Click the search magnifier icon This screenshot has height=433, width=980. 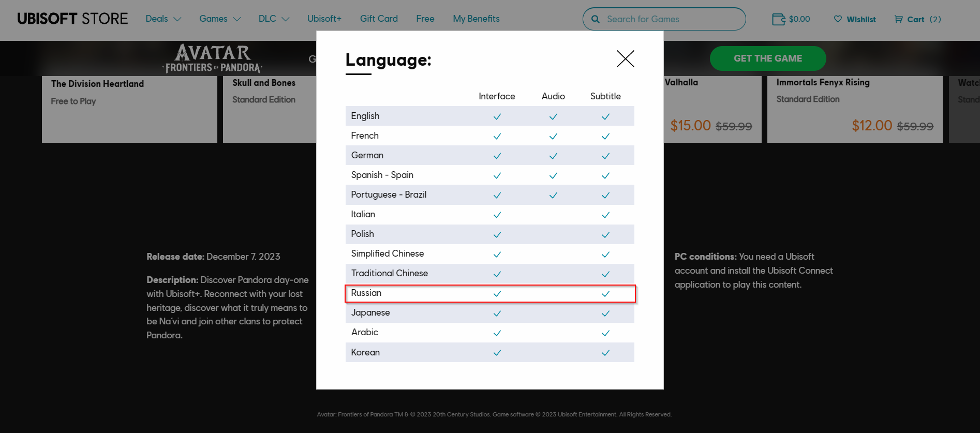pyautogui.click(x=596, y=19)
